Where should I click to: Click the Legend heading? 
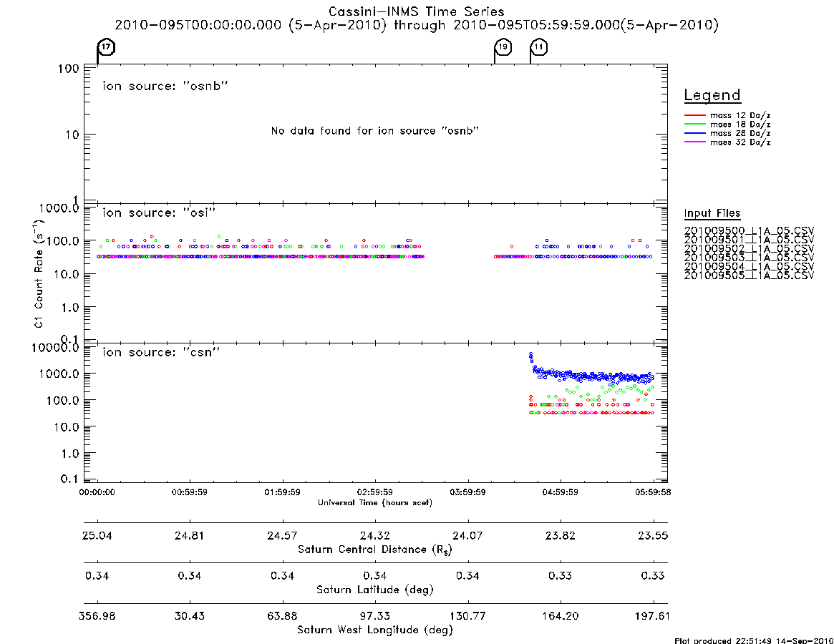pyautogui.click(x=712, y=95)
